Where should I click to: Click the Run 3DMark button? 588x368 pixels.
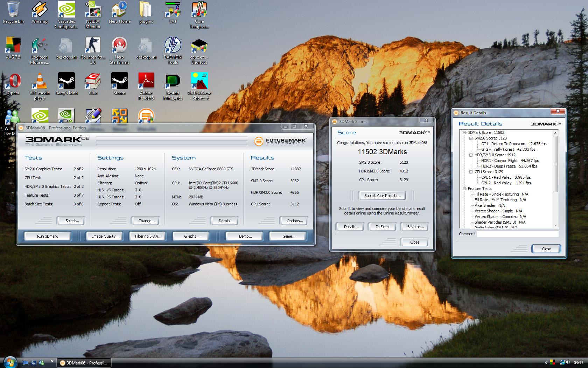tap(47, 236)
